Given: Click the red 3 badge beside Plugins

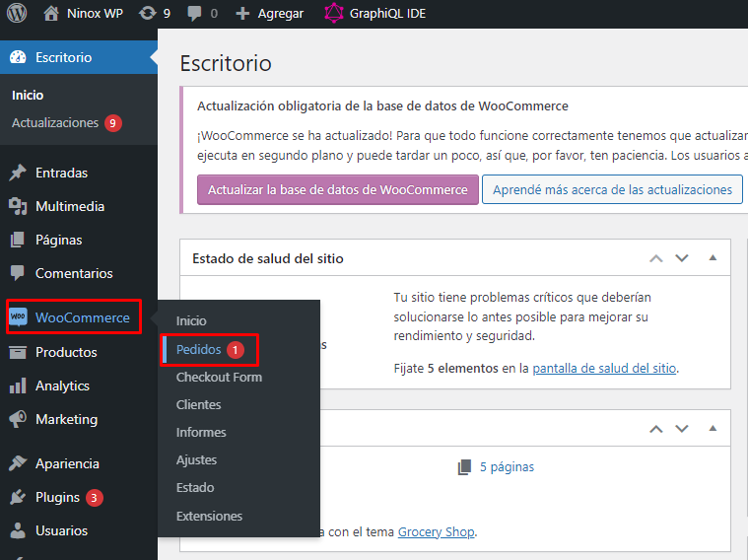Looking at the screenshot, I should click(94, 498).
